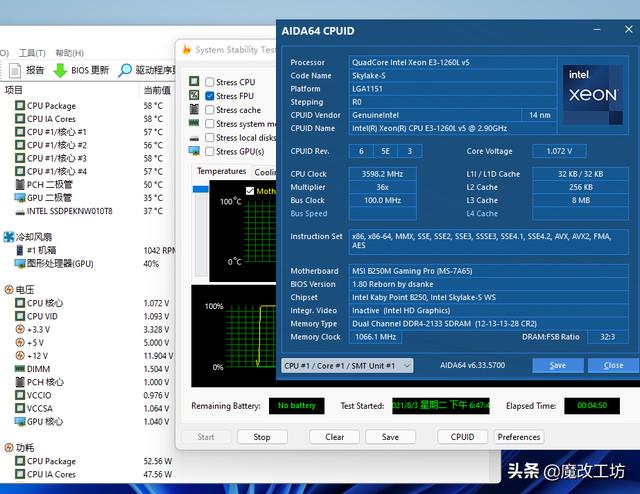The image size is (640, 494).
Task: Click the memory stick icon beside Stress system memory
Action: pyautogui.click(x=194, y=123)
